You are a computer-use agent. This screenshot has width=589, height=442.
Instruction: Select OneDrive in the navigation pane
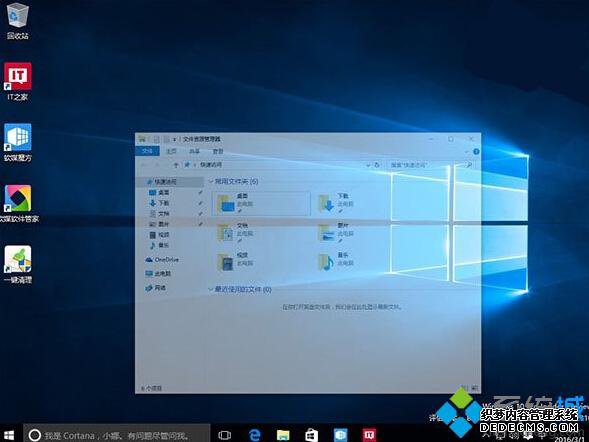tap(162, 259)
